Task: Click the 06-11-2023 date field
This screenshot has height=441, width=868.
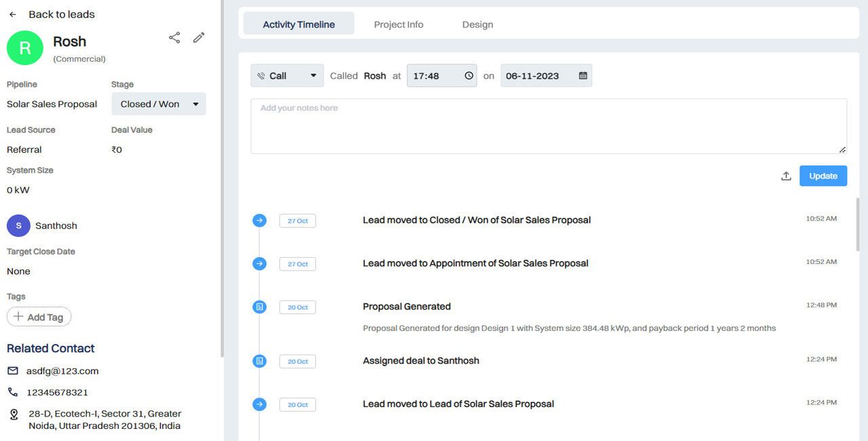Action: (x=546, y=75)
